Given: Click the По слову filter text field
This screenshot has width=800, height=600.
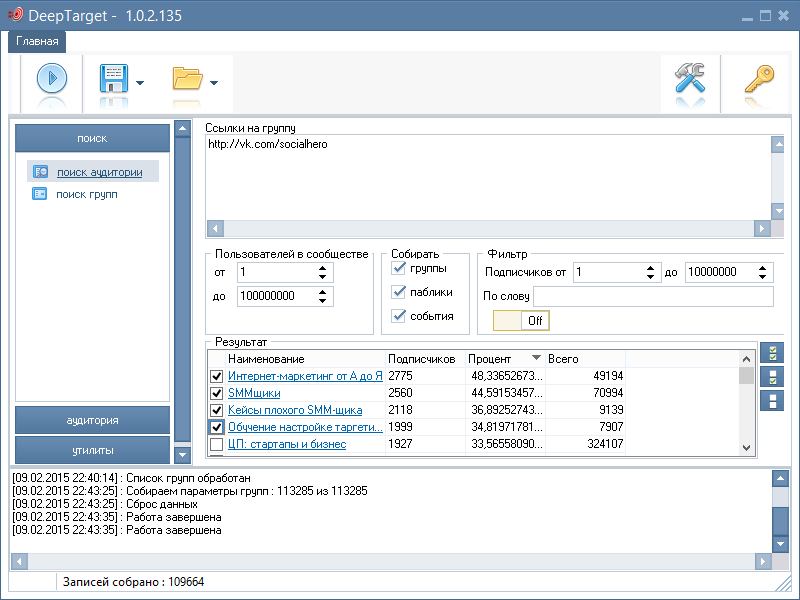Looking at the screenshot, I should pyautogui.click(x=652, y=296).
